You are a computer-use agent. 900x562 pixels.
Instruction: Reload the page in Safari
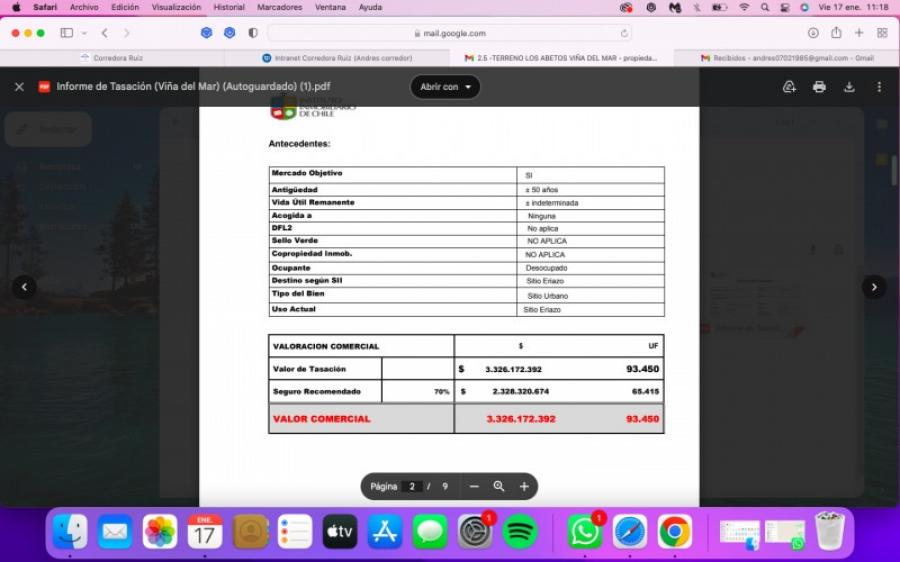click(625, 33)
